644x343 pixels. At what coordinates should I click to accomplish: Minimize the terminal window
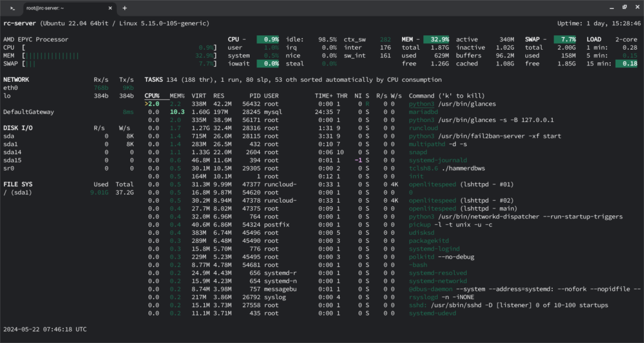pos(611,8)
